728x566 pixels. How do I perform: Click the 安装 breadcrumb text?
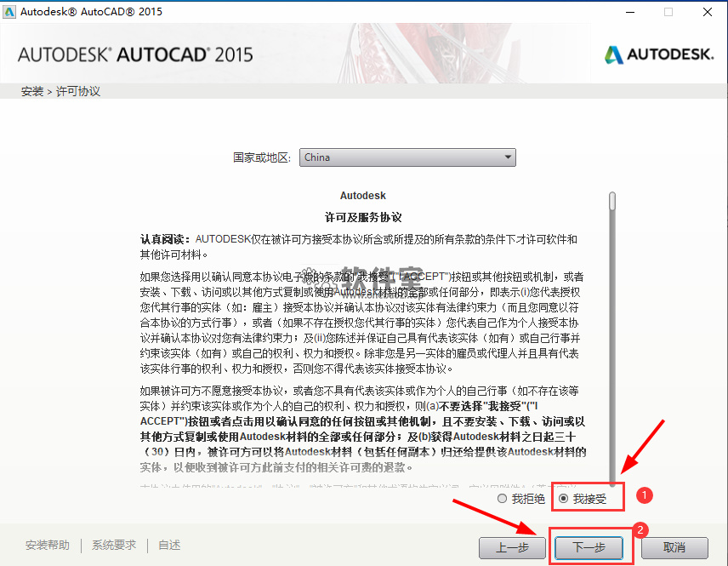tap(32, 91)
